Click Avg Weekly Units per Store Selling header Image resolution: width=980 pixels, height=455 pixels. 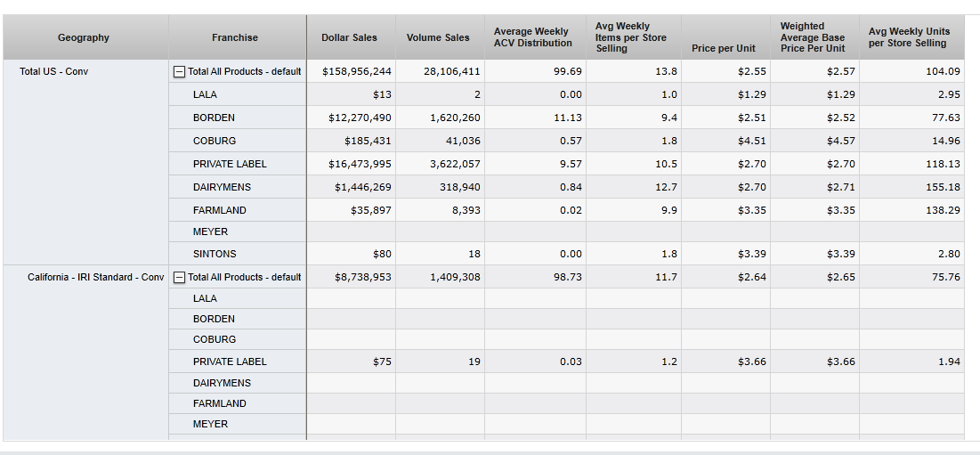[909, 37]
